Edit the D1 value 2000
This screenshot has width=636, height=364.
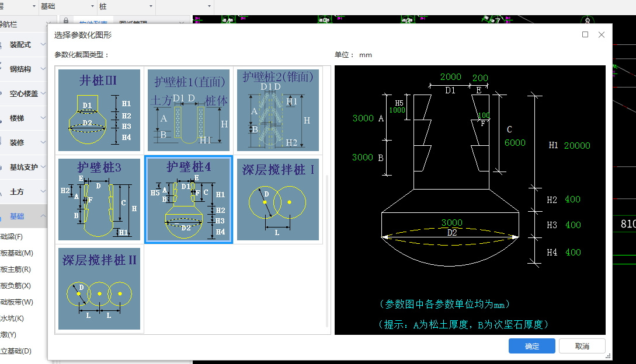tap(451, 77)
